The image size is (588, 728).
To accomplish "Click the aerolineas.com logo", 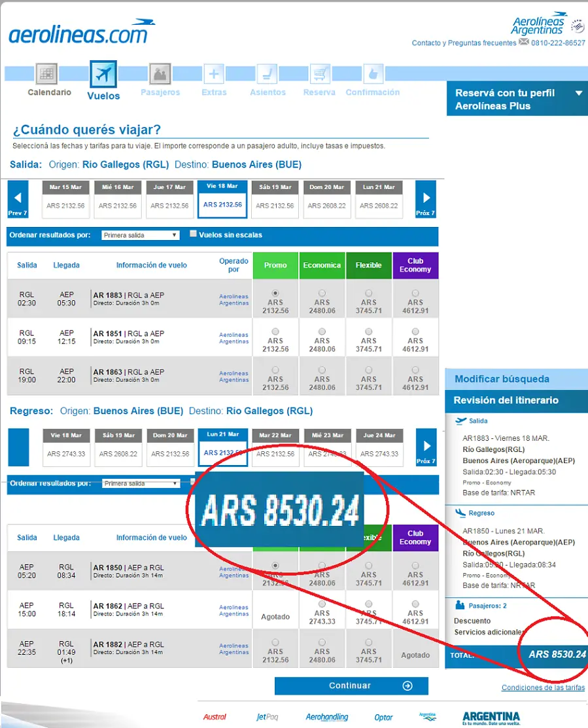I will (81, 31).
